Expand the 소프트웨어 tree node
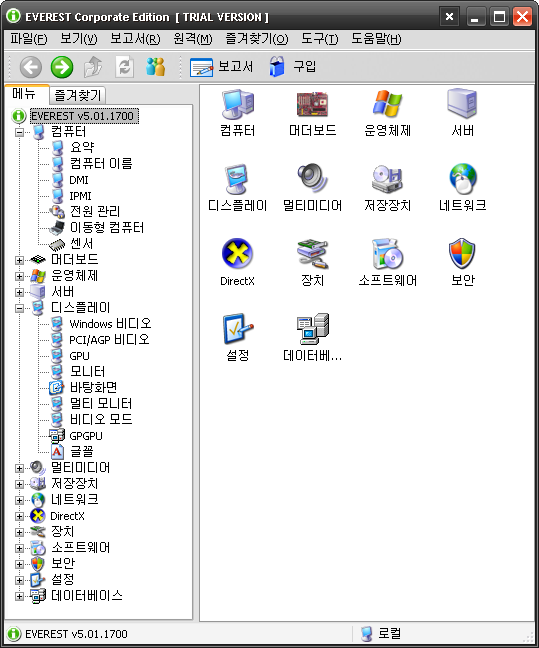This screenshot has height=648, width=539. coord(19,548)
